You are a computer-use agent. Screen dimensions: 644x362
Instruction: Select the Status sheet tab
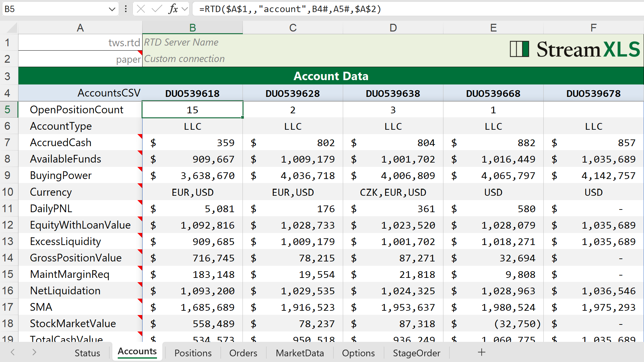click(x=87, y=353)
